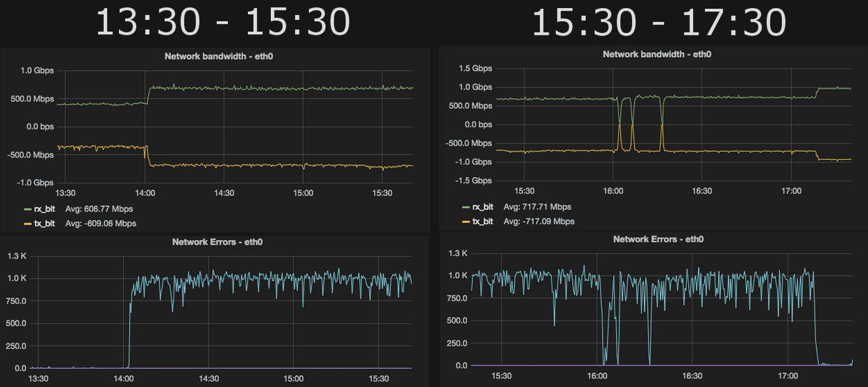Click the yellow tx_bit color swatch left panel
The image size is (868, 387).
tap(27, 223)
